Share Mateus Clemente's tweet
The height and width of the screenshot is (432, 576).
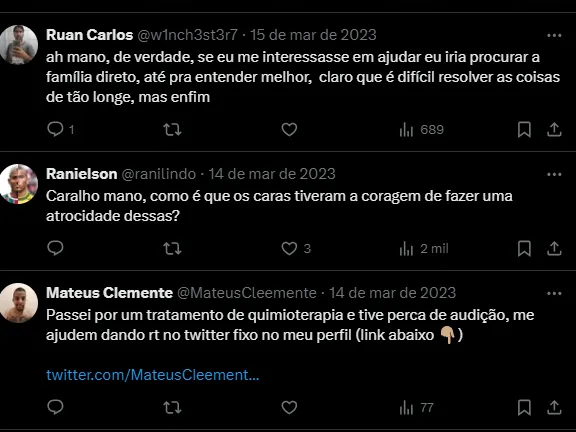pyautogui.click(x=554, y=407)
